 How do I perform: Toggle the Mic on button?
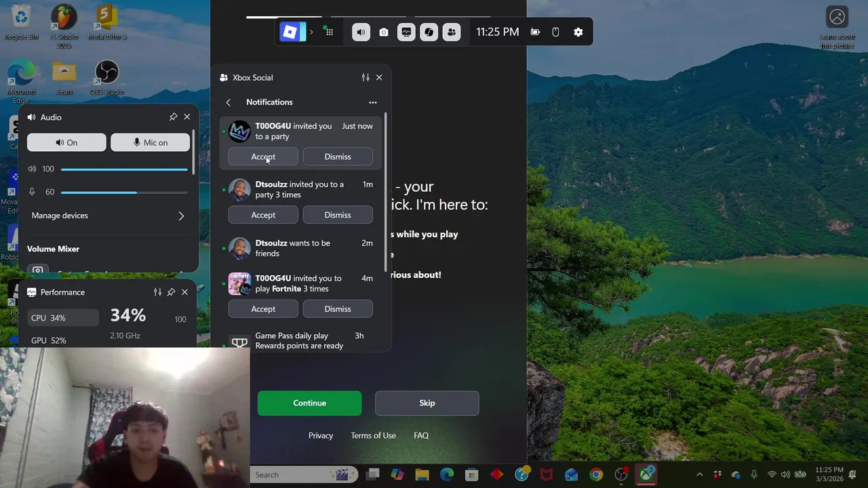(x=150, y=142)
